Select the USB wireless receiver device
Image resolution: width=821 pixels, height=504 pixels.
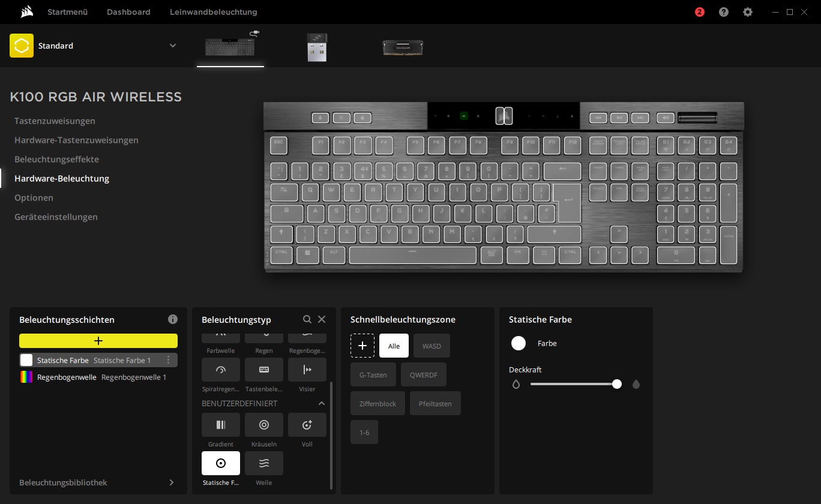click(x=317, y=47)
